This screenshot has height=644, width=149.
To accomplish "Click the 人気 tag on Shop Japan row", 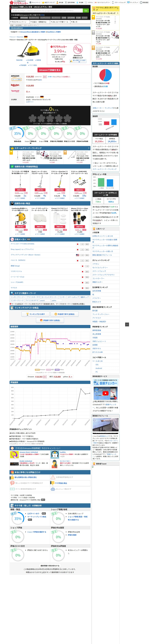I will click(x=82, y=250).
